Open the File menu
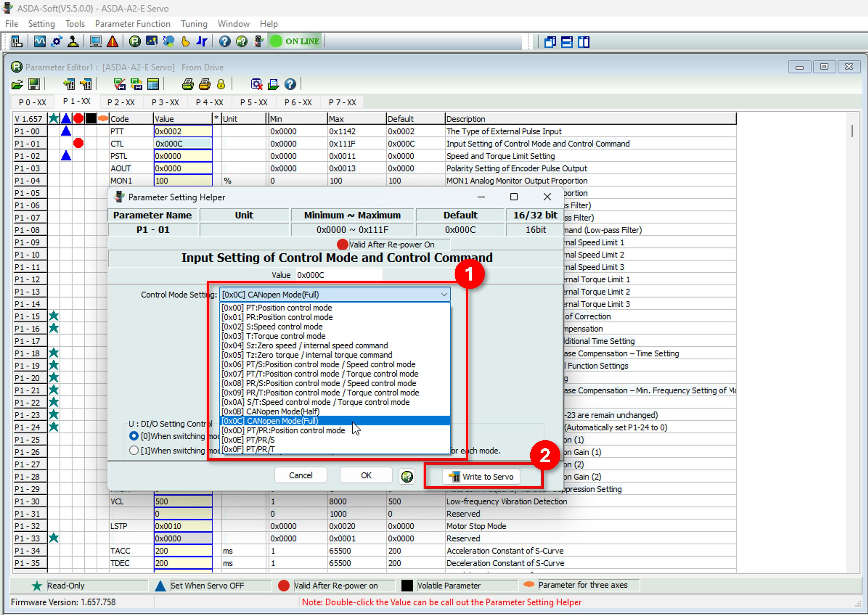The width and height of the screenshot is (868, 615). click(x=12, y=24)
